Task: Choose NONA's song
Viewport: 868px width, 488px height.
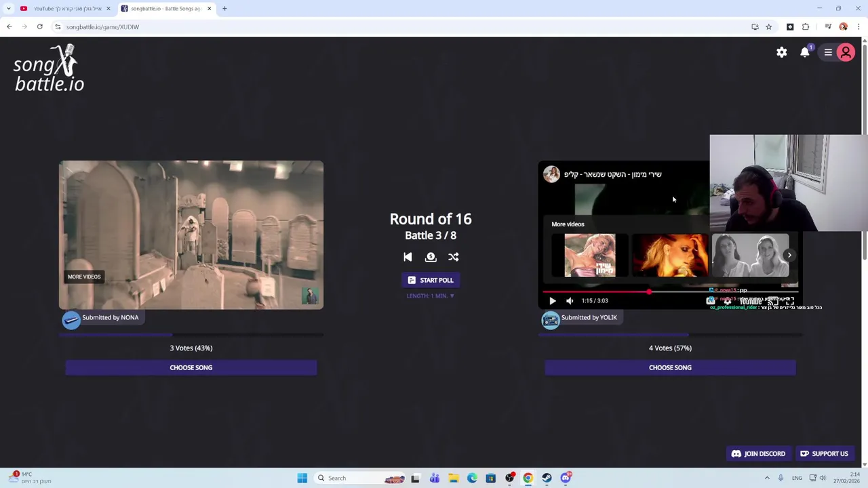Action: pos(191,367)
